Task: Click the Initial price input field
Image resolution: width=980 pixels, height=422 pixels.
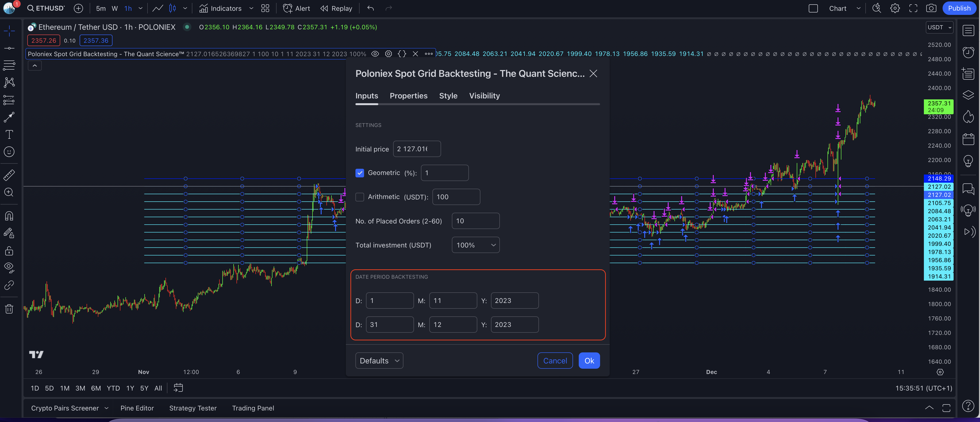Action: coord(417,149)
